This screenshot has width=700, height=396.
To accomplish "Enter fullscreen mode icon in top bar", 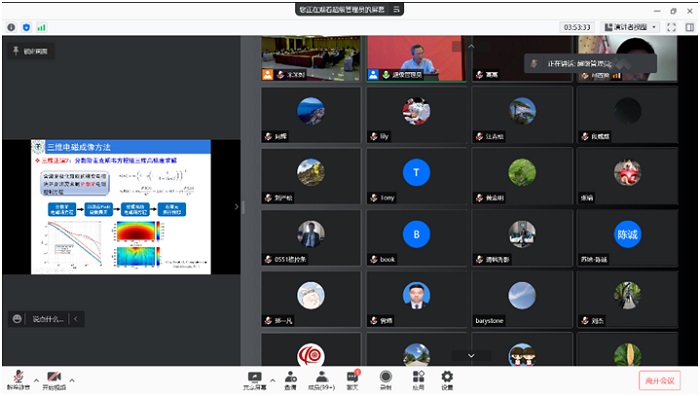I will 671,27.
